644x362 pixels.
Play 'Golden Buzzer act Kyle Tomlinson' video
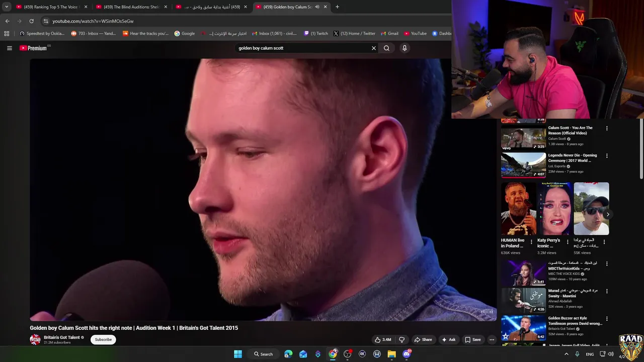(523, 328)
